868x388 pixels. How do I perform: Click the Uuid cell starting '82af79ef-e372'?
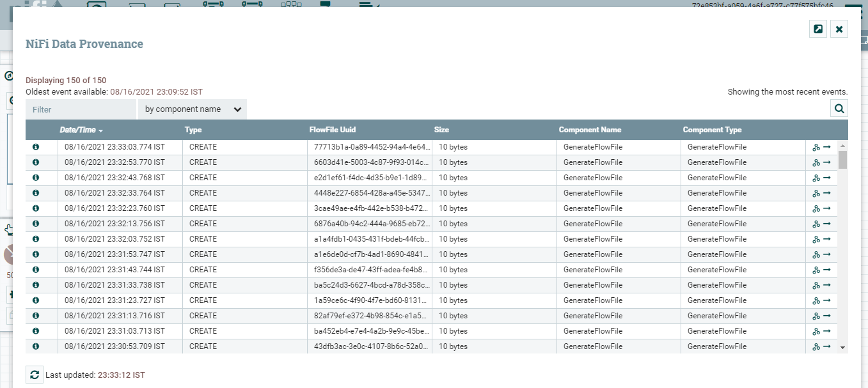pos(369,316)
